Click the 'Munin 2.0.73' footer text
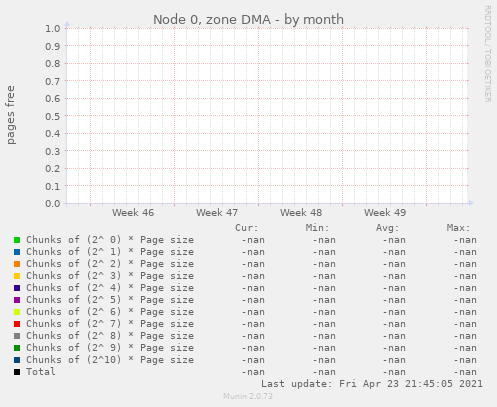497x407 pixels. [x=248, y=396]
